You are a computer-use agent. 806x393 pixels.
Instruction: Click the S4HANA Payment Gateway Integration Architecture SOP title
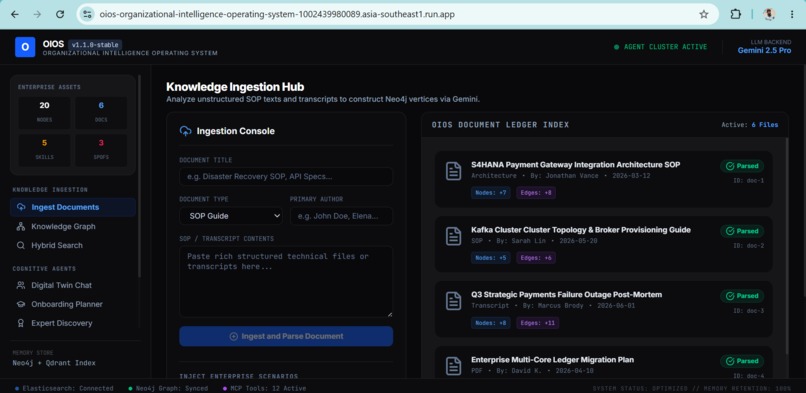pyautogui.click(x=576, y=165)
